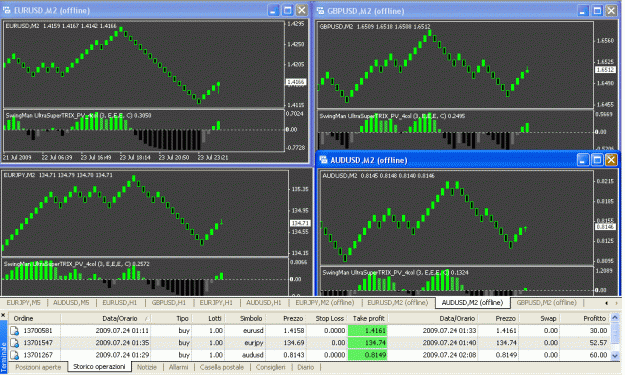
Task: Select order number 13701547
Action: [x=38, y=343]
